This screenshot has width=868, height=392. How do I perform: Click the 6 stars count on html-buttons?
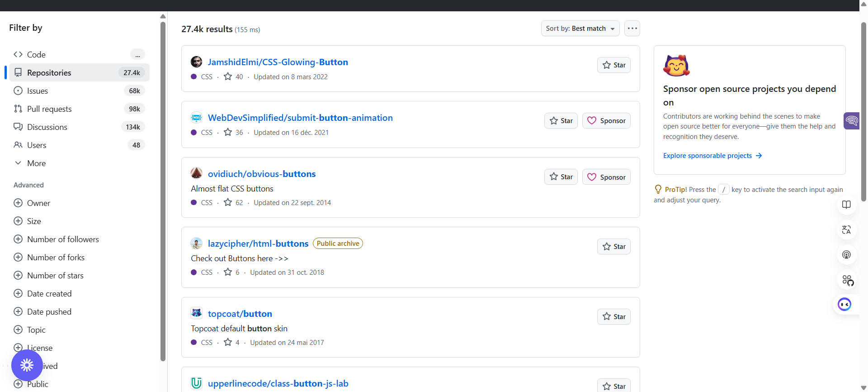(x=231, y=272)
